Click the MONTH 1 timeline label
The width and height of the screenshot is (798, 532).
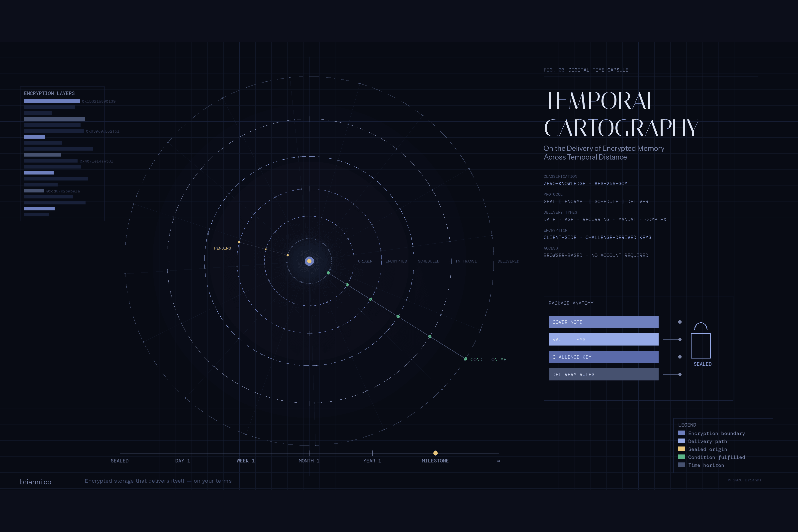pos(309,461)
